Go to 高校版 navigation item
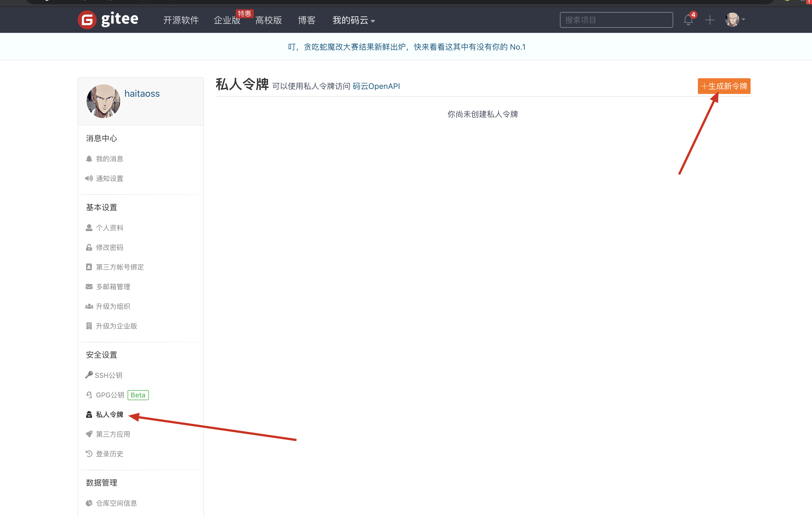The height and width of the screenshot is (516, 812). (x=268, y=20)
